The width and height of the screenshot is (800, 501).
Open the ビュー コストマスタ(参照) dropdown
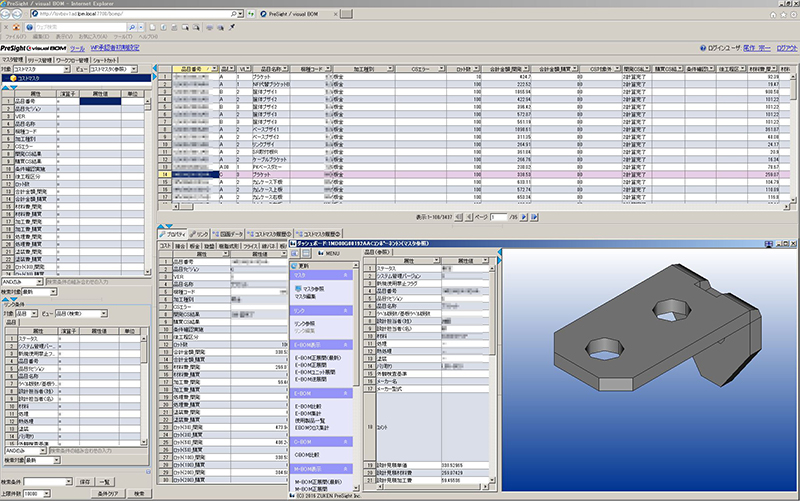(134, 69)
